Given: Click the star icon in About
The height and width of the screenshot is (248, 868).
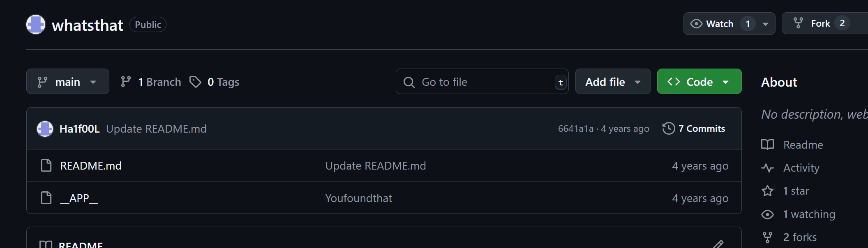Looking at the screenshot, I should [x=767, y=191].
